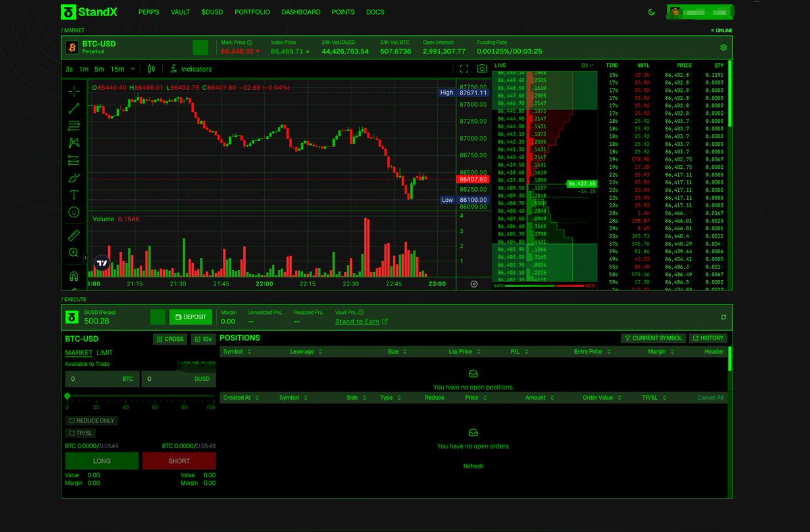
Task: Open the Fibonacci retracement tool
Action: [x=74, y=126]
